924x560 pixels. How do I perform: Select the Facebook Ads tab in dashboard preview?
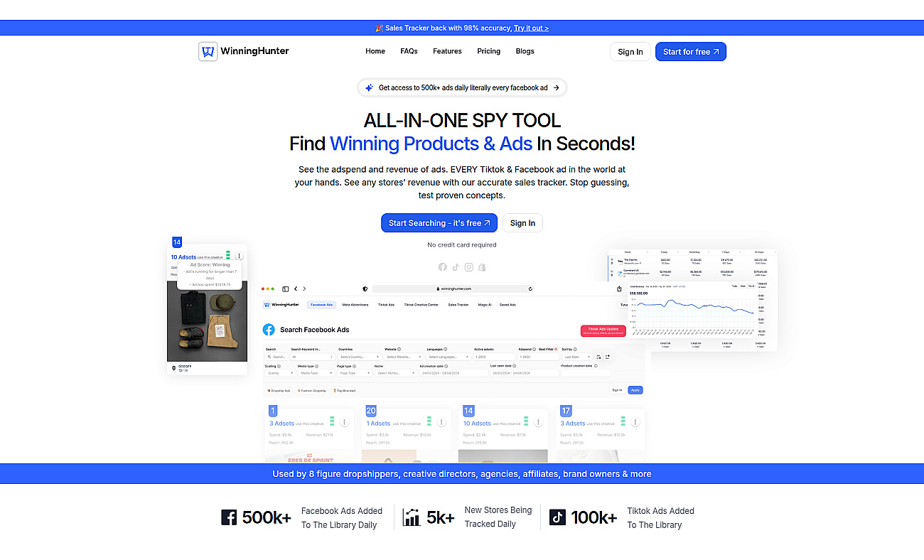(322, 305)
